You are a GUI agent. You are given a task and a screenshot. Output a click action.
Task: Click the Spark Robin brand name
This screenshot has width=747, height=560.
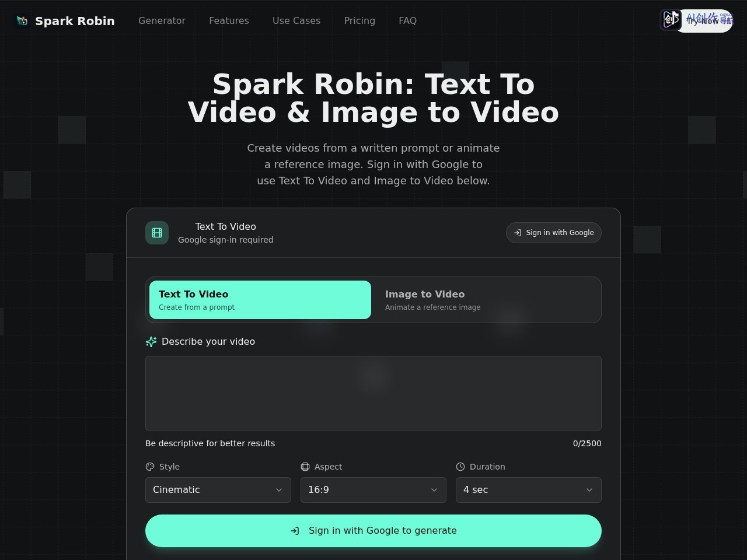coord(75,21)
